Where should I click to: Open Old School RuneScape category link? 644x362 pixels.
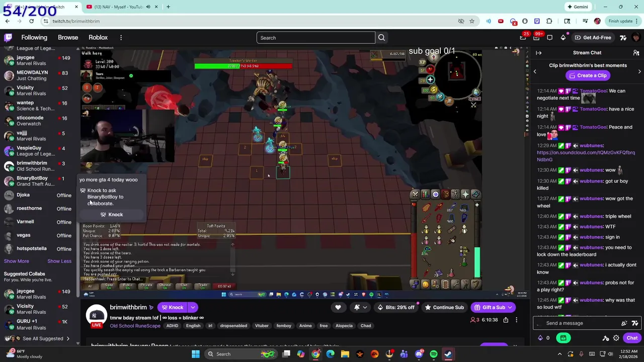point(135,326)
